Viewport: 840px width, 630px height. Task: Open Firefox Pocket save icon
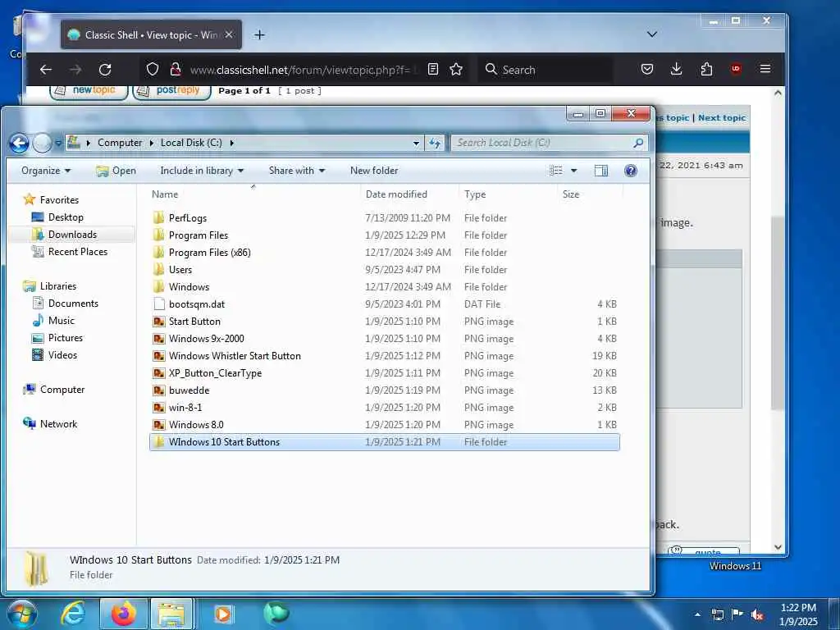point(647,69)
